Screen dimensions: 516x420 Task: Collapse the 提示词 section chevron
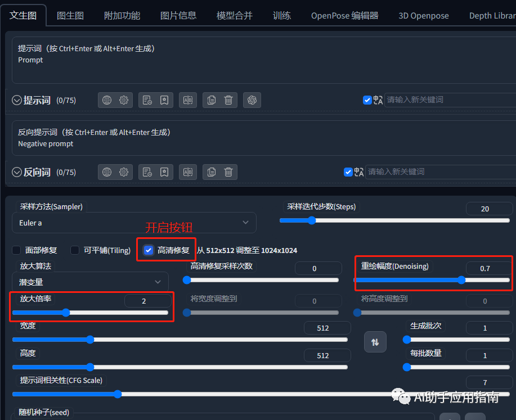click(x=17, y=100)
